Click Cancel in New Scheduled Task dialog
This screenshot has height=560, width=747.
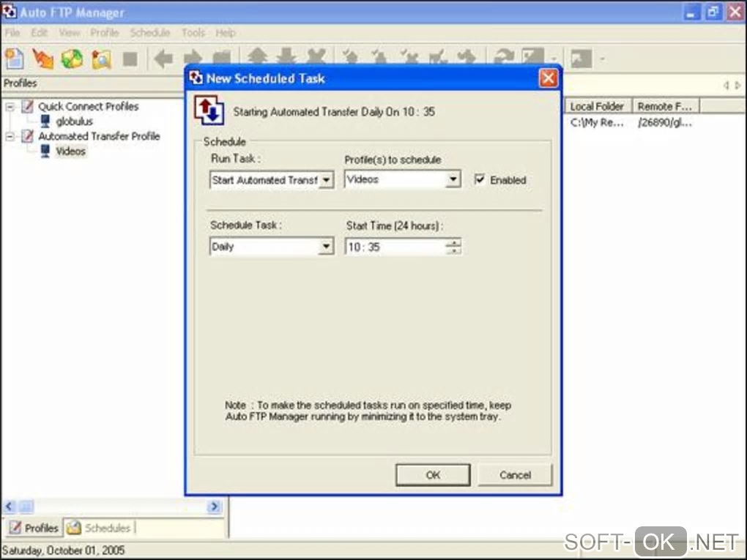pos(515,475)
